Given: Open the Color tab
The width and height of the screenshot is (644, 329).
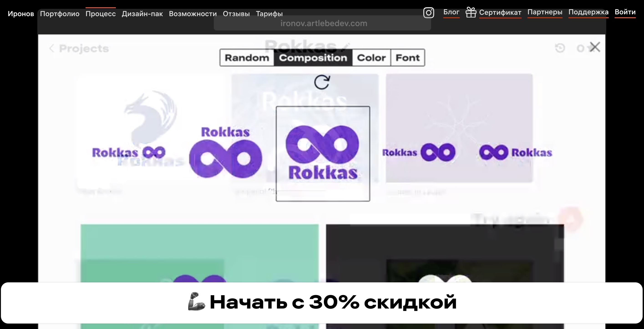Looking at the screenshot, I should pos(371,58).
